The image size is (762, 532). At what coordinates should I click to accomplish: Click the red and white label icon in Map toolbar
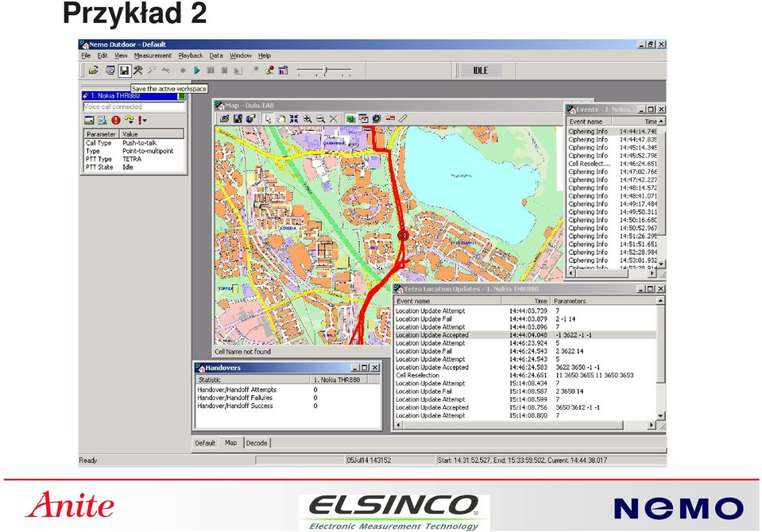[390, 118]
